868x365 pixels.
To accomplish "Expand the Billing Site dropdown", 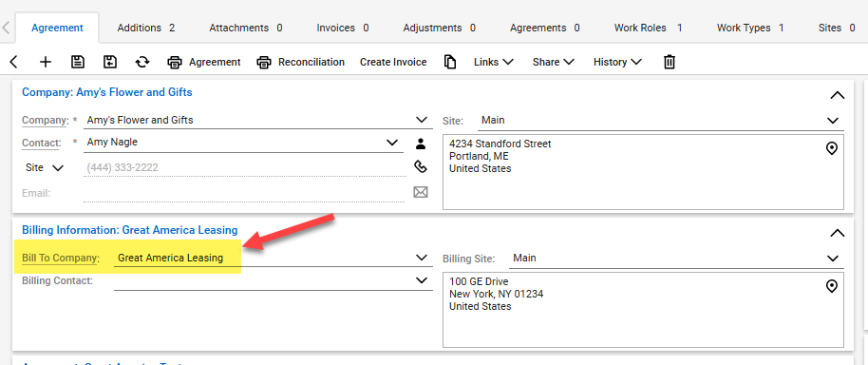I will coord(833,259).
